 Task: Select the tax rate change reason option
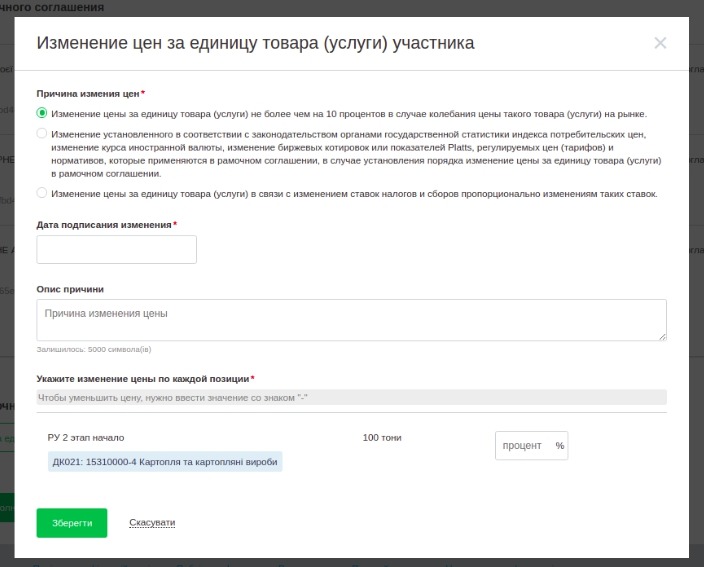coord(42,193)
